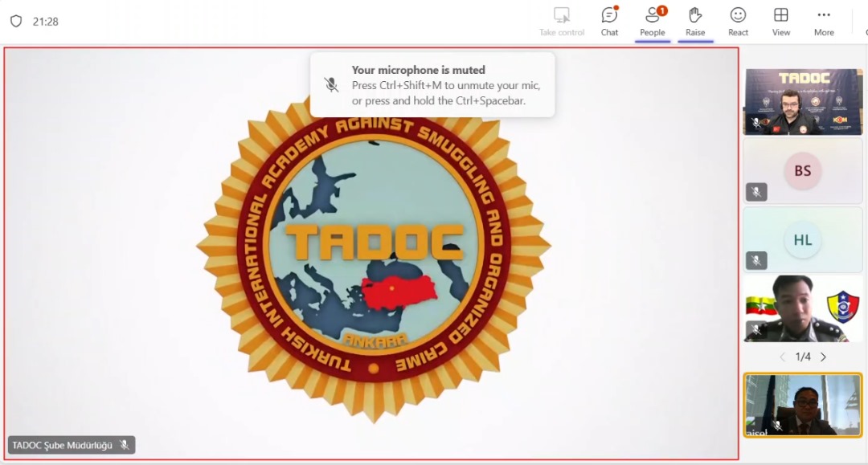This screenshot has width=868, height=465.
Task: Select the highlighted self-view video tile
Action: click(803, 406)
